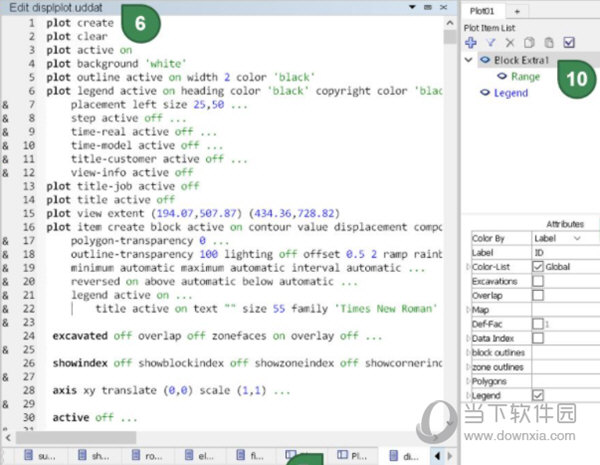
Task: Click 'excavated' keyword on line 24
Action: (x=80, y=336)
